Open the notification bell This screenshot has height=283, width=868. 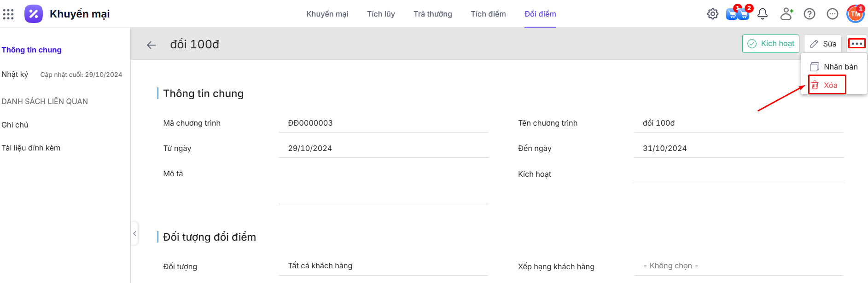tap(763, 14)
